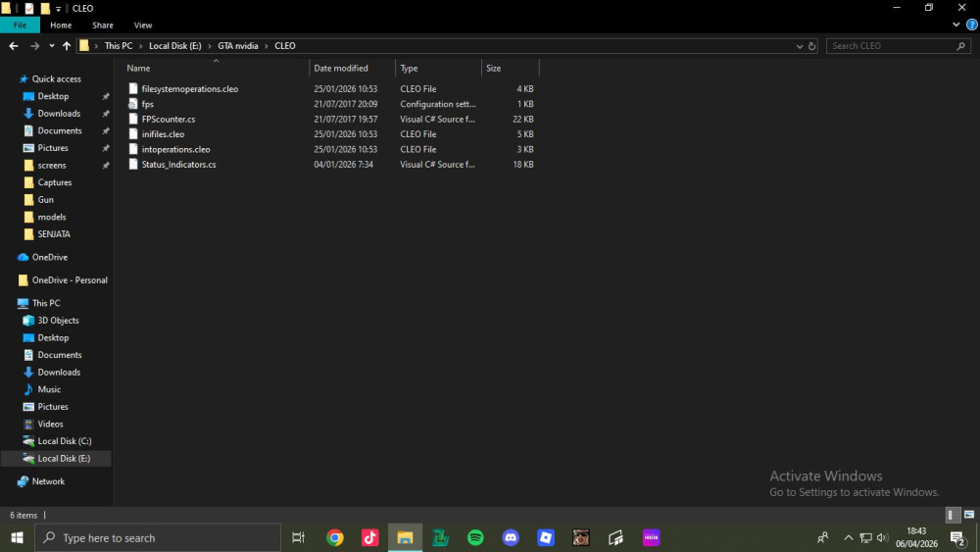Select the fps configuration file

pyautogui.click(x=148, y=104)
